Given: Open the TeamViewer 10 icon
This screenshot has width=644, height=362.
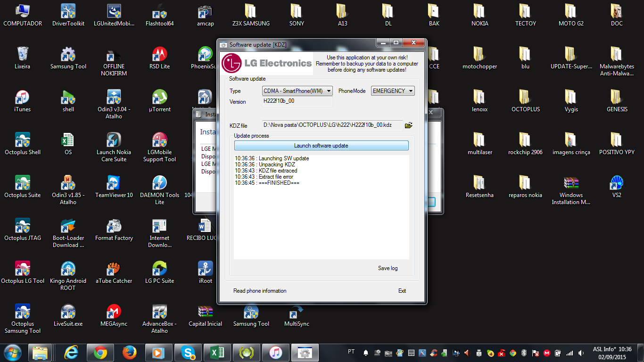Looking at the screenshot, I should [x=114, y=187].
